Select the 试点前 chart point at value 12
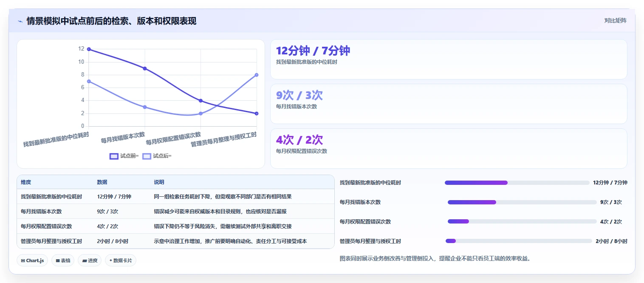The height and width of the screenshot is (283, 644). (x=89, y=49)
